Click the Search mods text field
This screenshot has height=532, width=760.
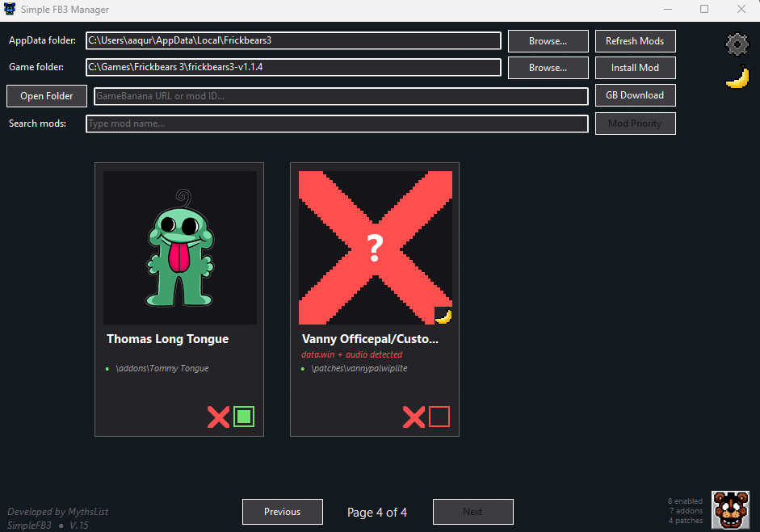338,124
